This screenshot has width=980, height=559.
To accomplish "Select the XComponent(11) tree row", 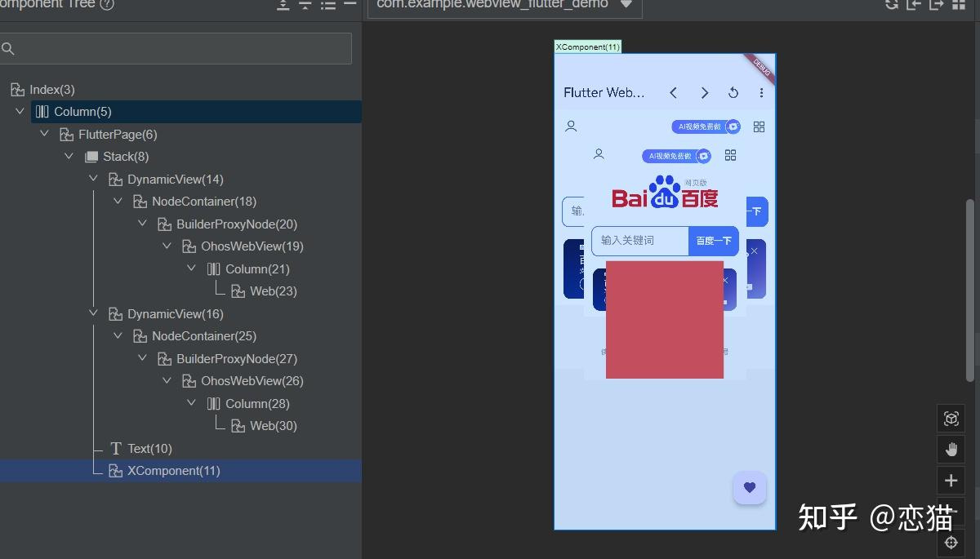I will coord(180,471).
